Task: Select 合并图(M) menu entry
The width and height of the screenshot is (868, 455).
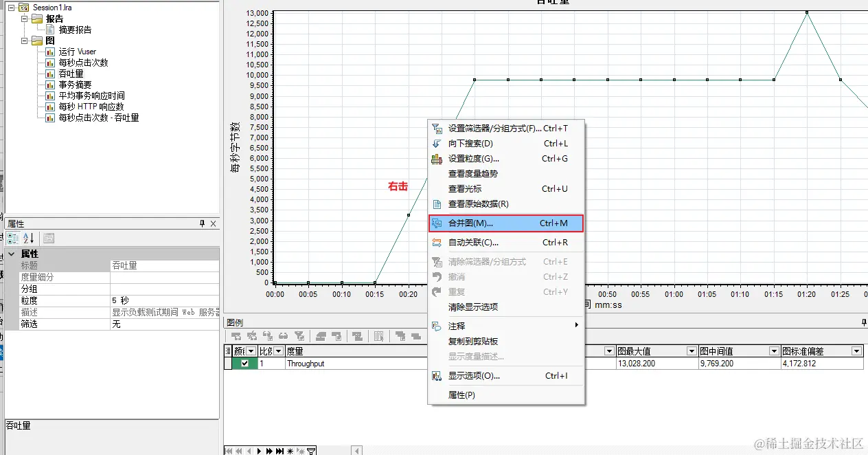Action: click(506, 223)
